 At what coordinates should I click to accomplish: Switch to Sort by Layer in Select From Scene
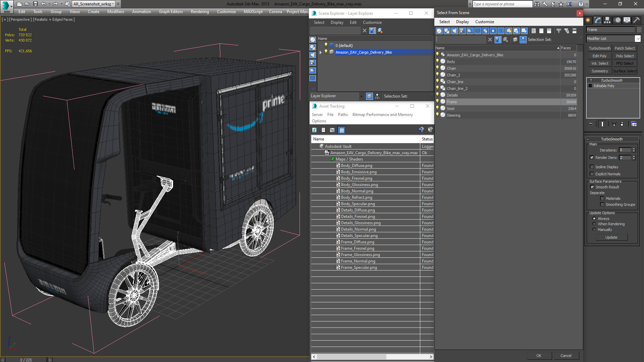tap(515, 40)
